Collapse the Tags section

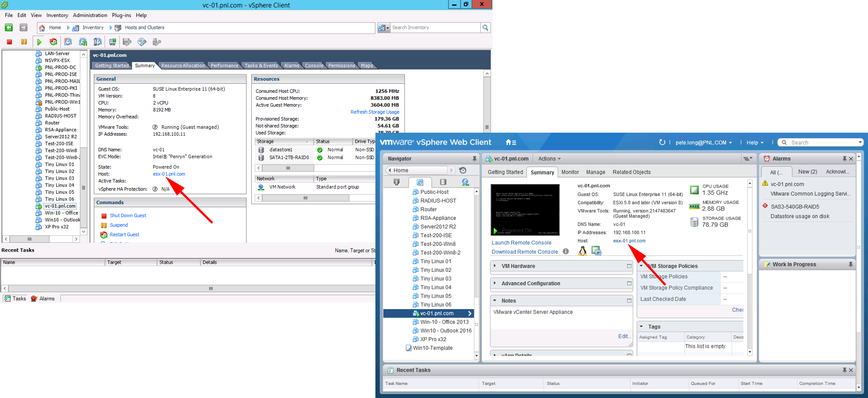641,326
